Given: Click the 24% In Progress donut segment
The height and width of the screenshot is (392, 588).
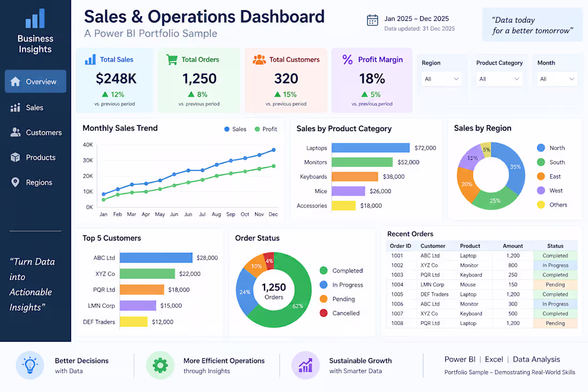Looking at the screenshot, I should tap(244, 291).
